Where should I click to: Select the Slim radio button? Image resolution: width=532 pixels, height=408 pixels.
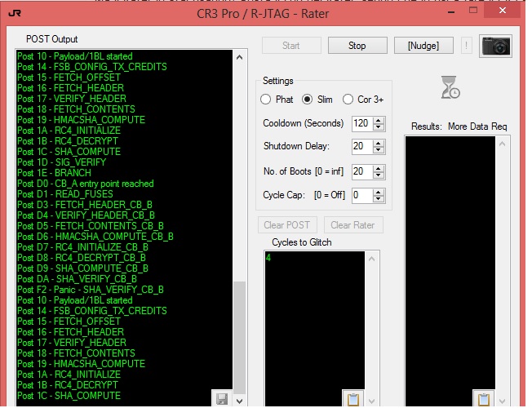308,100
